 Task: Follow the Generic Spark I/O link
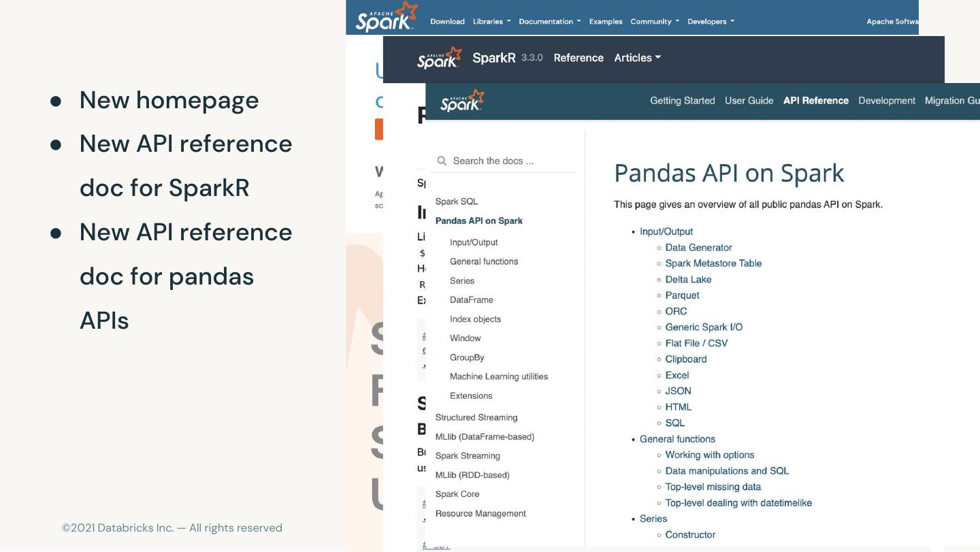pos(704,327)
